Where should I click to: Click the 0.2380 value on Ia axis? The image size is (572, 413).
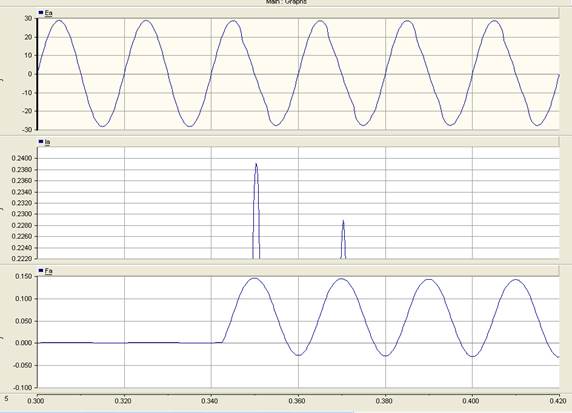(x=22, y=170)
